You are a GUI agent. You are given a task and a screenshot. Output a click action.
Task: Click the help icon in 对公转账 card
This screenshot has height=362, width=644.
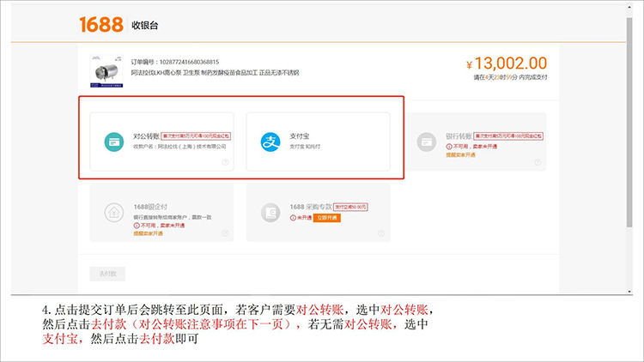pyautogui.click(x=225, y=162)
